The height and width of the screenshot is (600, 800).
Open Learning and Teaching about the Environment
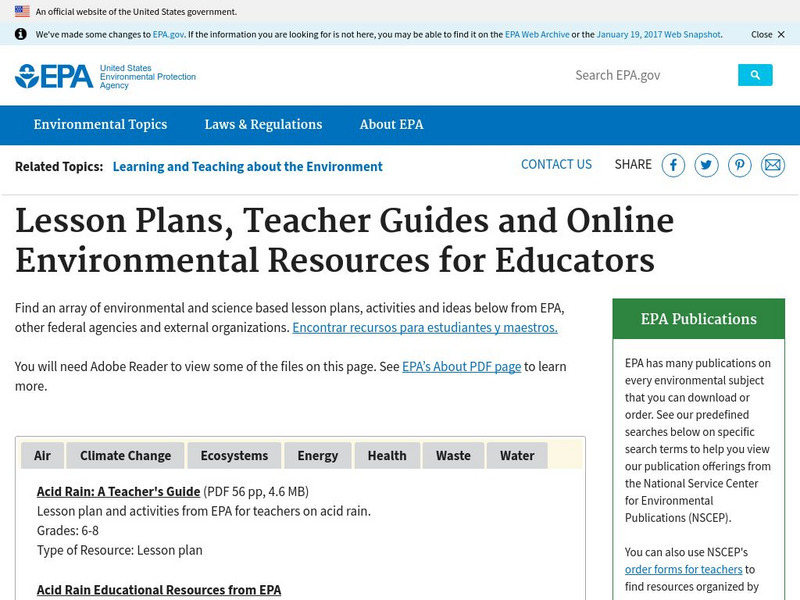247,167
